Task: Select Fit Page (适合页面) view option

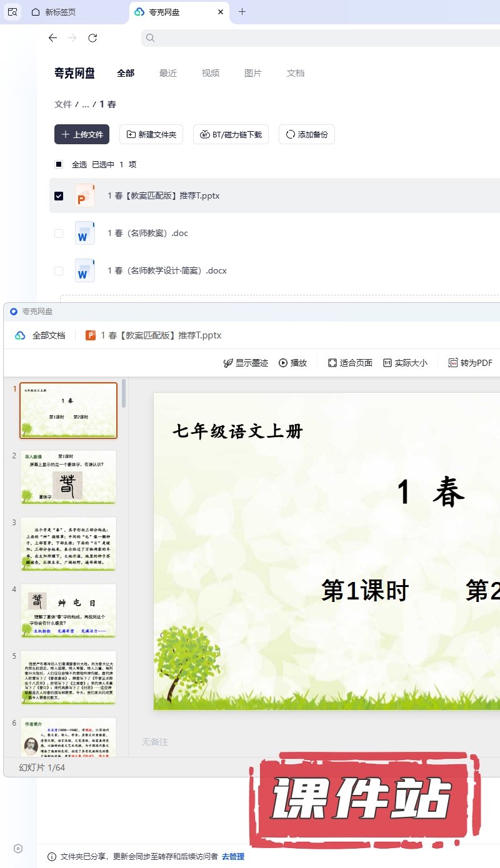Action: tap(350, 363)
